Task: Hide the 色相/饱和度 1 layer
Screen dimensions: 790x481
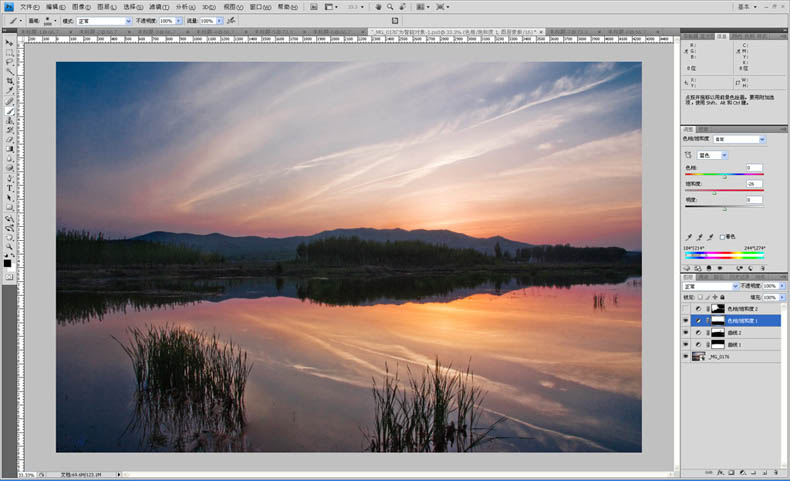Action: (x=686, y=320)
